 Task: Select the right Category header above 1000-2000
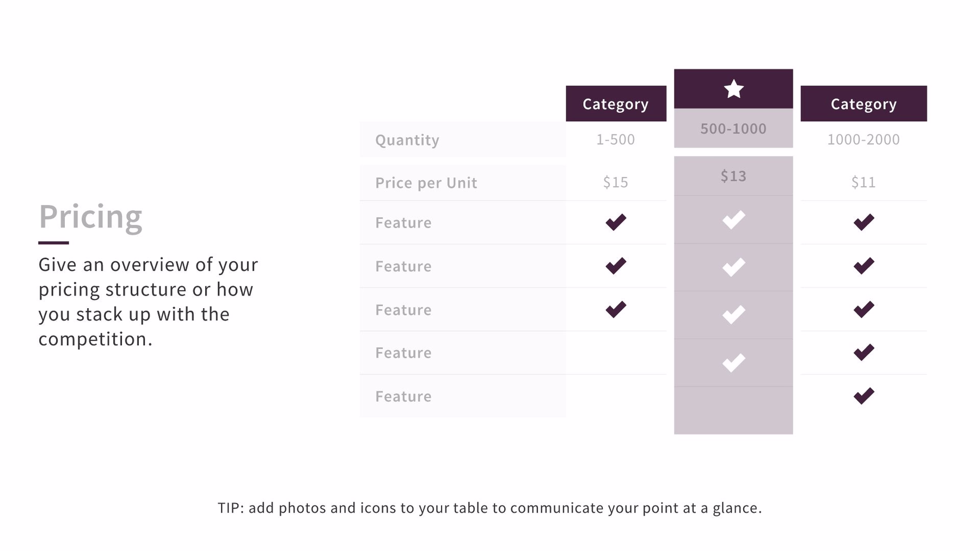pyautogui.click(x=863, y=103)
